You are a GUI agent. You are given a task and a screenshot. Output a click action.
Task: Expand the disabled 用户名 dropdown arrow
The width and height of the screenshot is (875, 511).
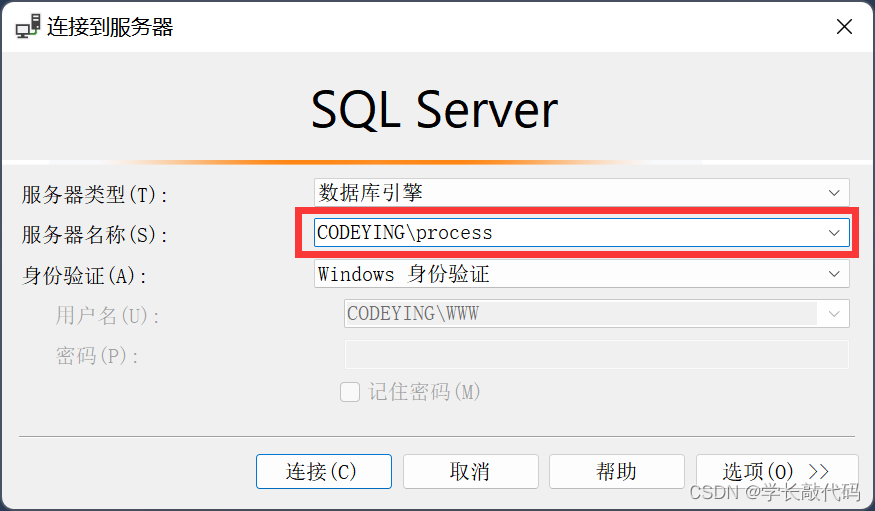tap(834, 314)
